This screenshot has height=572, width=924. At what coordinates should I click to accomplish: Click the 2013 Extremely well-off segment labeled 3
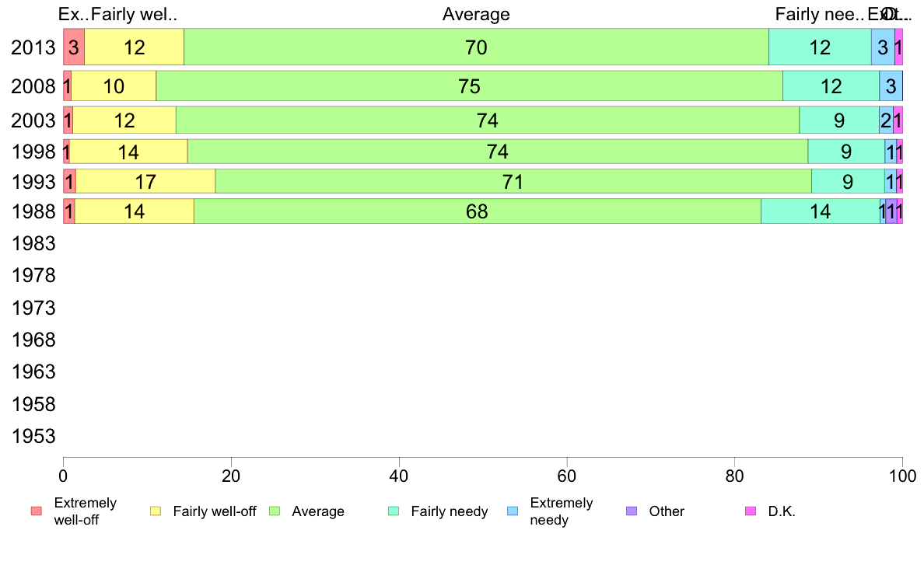[x=73, y=47]
